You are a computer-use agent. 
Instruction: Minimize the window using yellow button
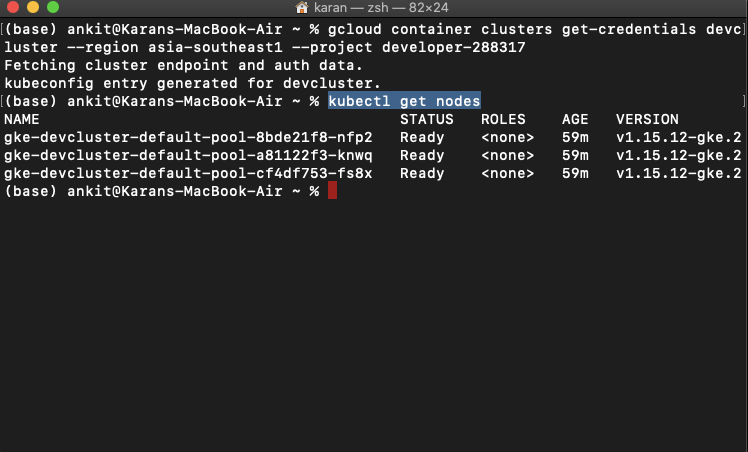coord(32,8)
